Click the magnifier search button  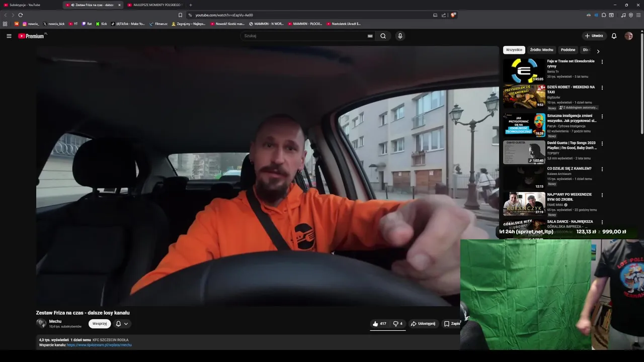tap(383, 36)
